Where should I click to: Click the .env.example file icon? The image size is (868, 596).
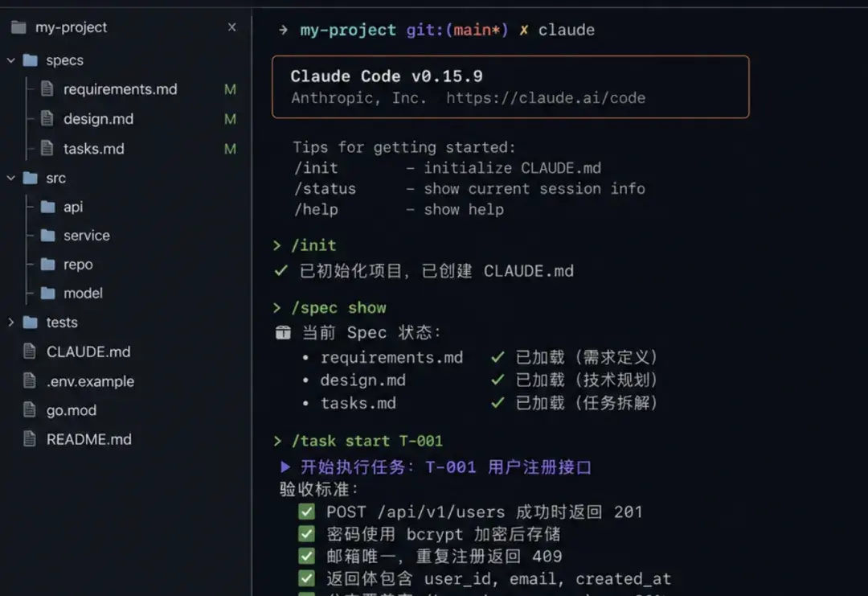click(x=30, y=380)
